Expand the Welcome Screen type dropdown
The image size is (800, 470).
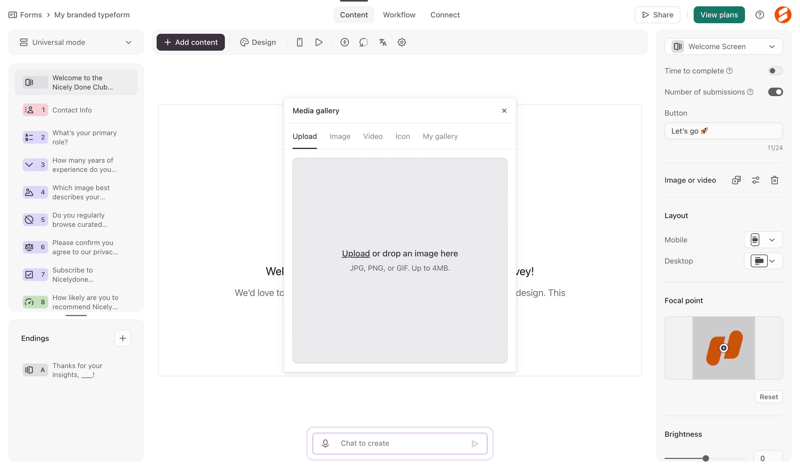tap(723, 46)
